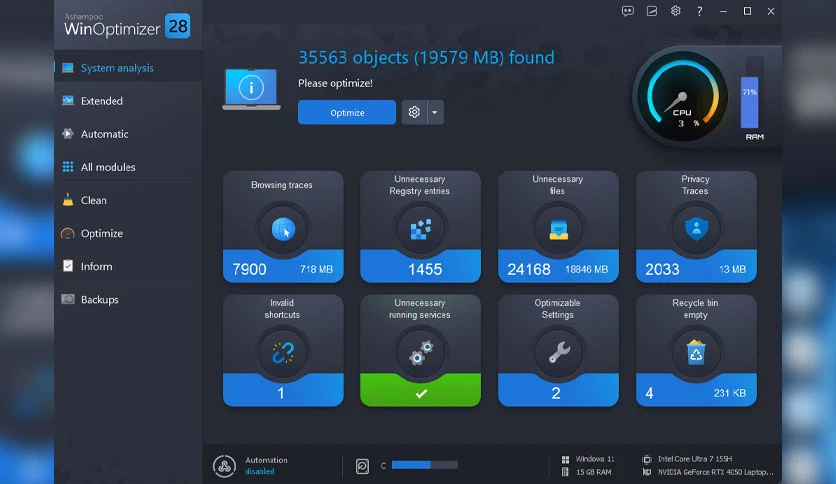
Task: Open Invalid shortcuts count 1
Action: 281,393
